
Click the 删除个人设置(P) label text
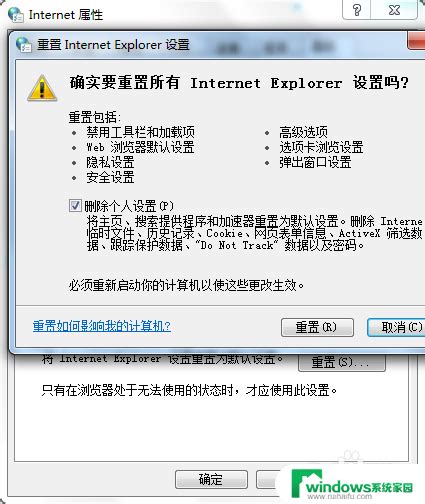pyautogui.click(x=129, y=206)
